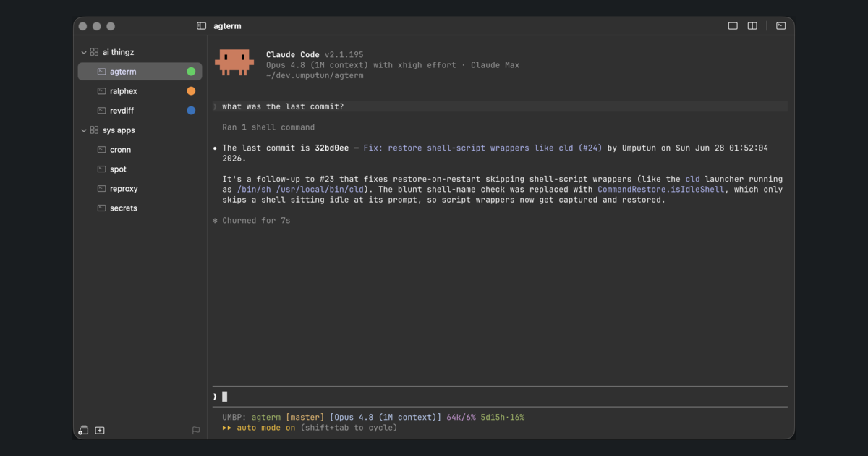The image size is (868, 456).
Task: Click the reproxy session terminal icon
Action: 102,189
